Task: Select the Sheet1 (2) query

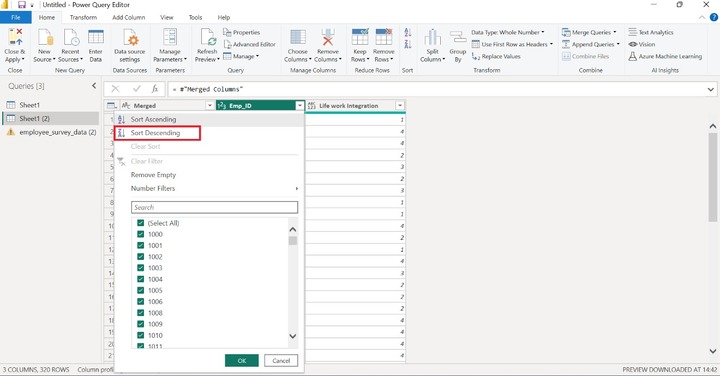Action: [50, 118]
